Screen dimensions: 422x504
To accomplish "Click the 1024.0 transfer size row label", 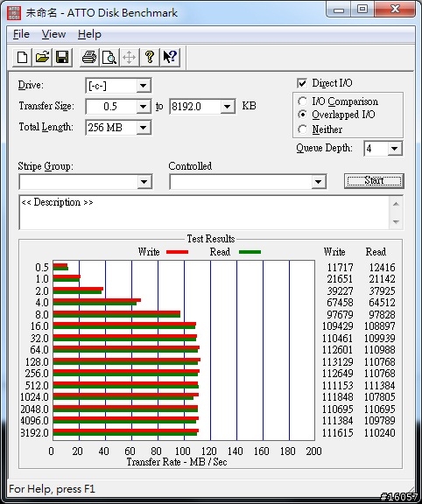I will (34, 397).
